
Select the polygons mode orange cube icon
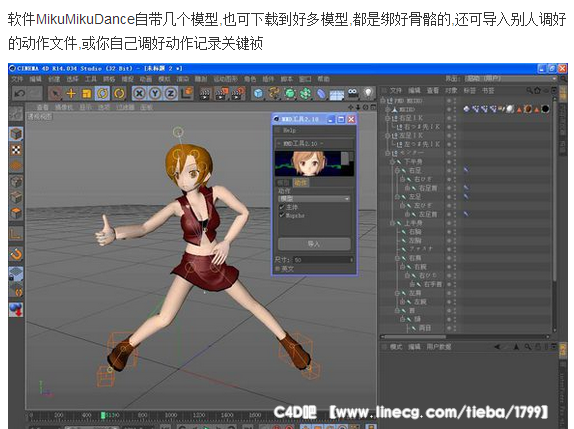tap(16, 213)
